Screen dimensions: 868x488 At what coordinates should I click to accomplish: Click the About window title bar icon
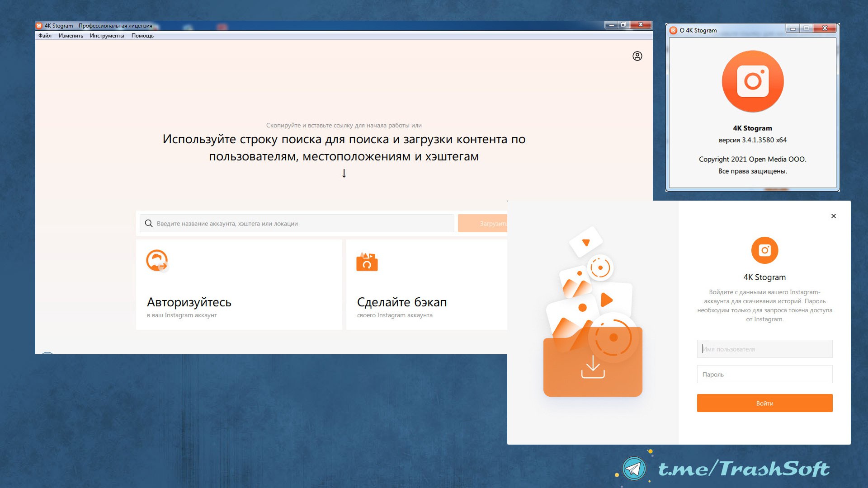point(673,30)
